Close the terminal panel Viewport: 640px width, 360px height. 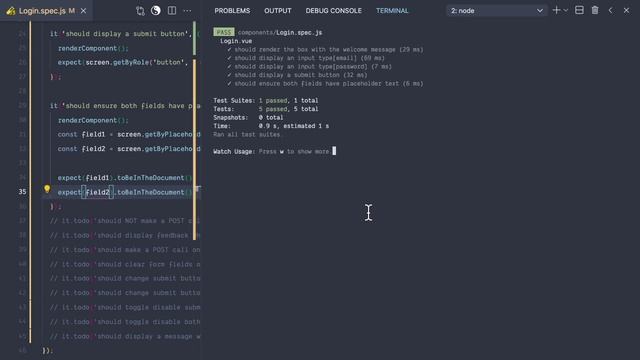click(626, 11)
